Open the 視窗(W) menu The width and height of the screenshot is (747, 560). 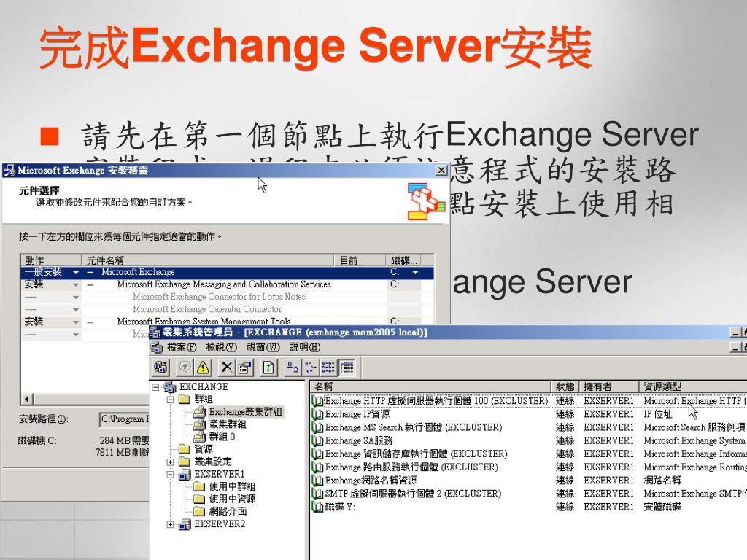coord(263,347)
